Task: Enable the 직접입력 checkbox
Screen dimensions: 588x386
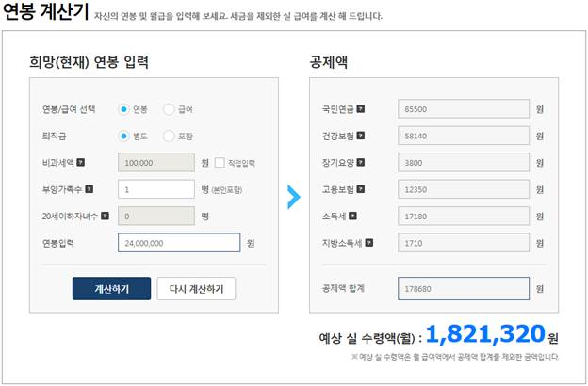Action: click(220, 163)
